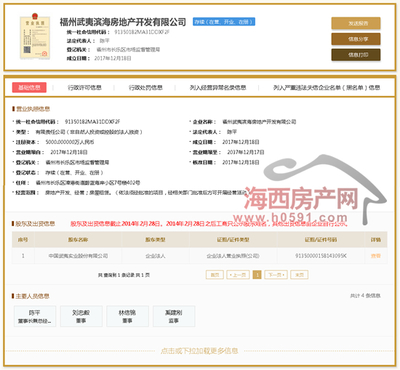
Task: Select the 基础信息 tab
Action: point(29,87)
